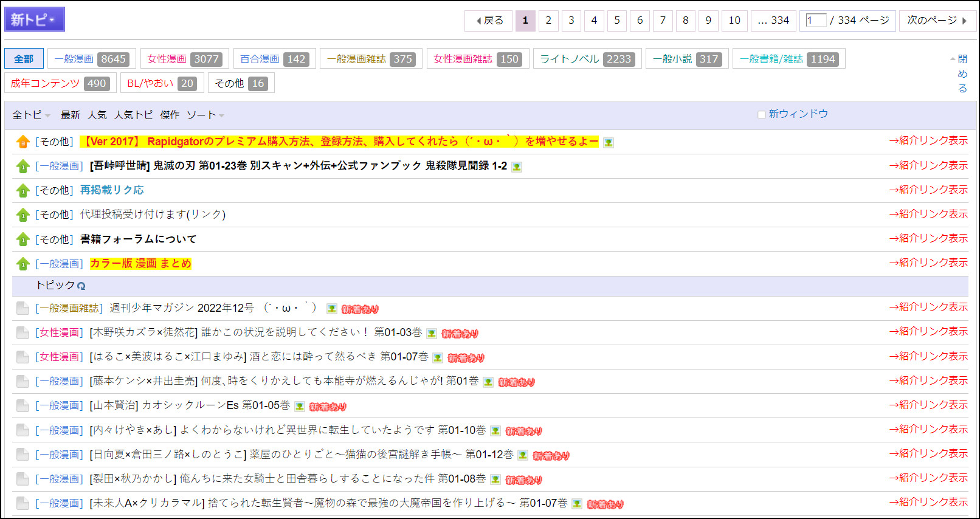Click image icon after カオシックルーンEs title

[x=299, y=407]
